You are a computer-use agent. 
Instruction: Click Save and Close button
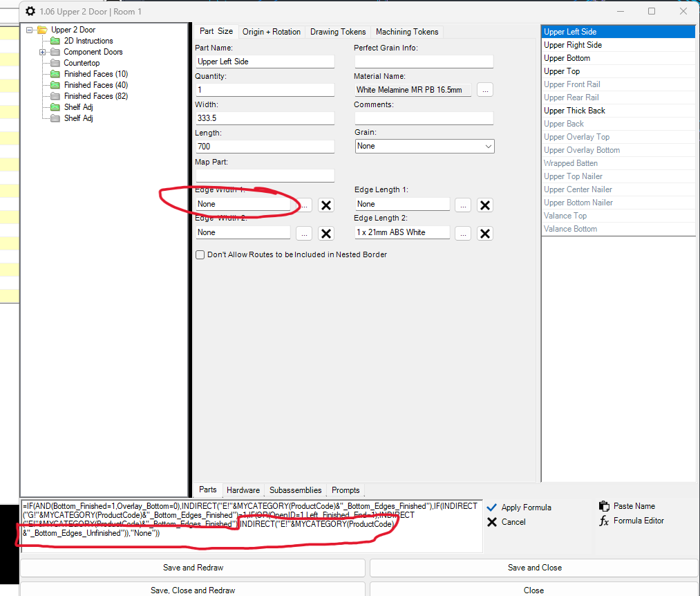[534, 568]
